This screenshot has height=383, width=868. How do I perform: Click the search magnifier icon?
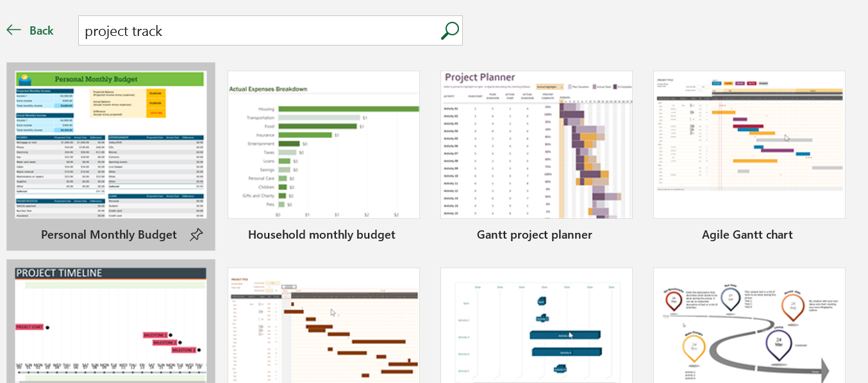pos(450,31)
